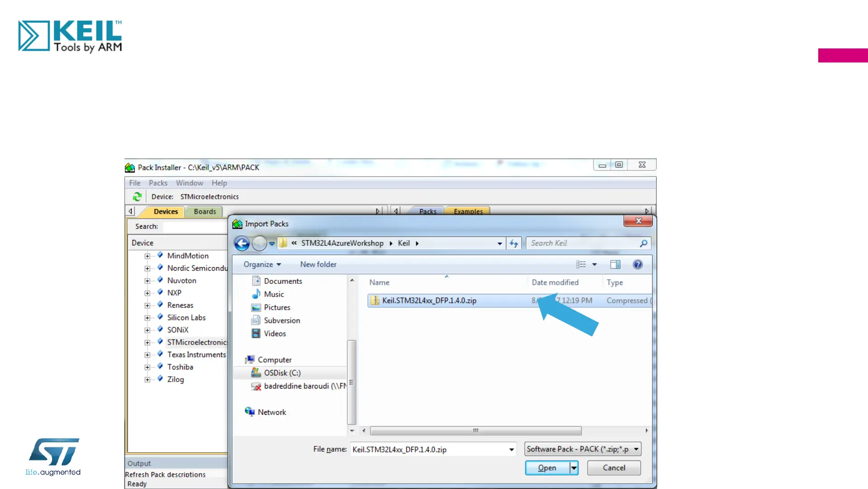Open the Window menu
The image size is (868, 489).
coord(190,183)
